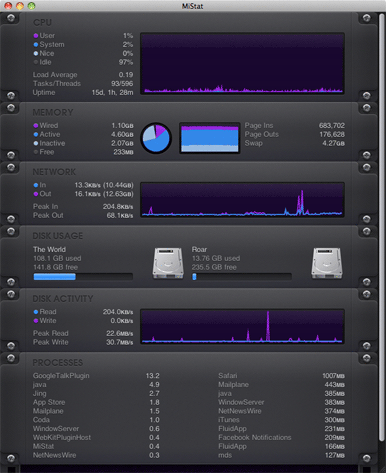Click the purple dot beside Write
The image size is (386, 473).
tap(36, 321)
